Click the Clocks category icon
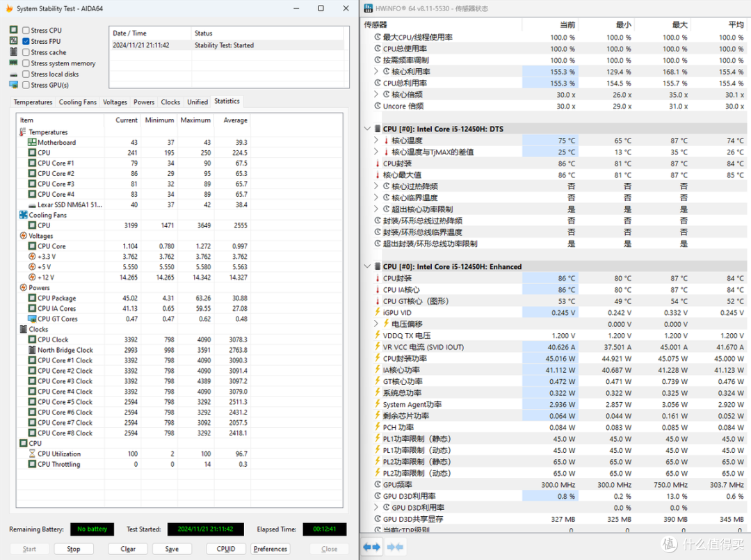The image size is (751, 560). [23, 329]
